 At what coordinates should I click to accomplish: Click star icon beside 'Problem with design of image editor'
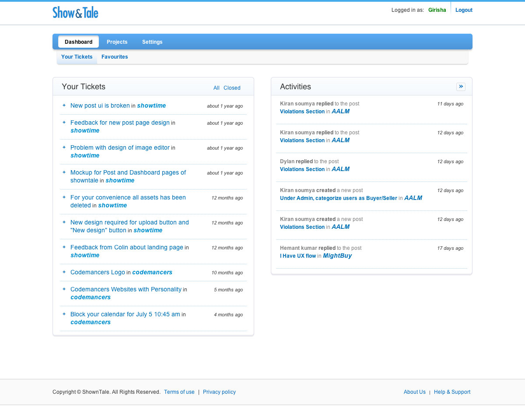[x=64, y=147]
